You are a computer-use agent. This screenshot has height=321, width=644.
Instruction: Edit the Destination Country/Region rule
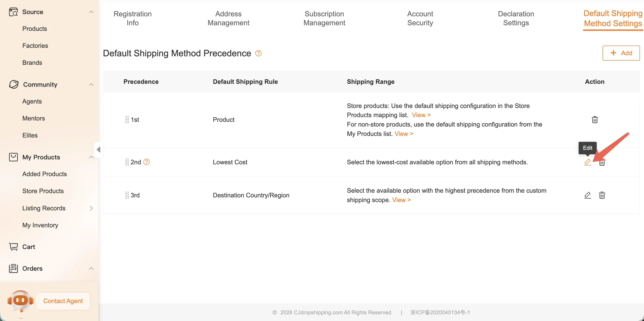(588, 195)
